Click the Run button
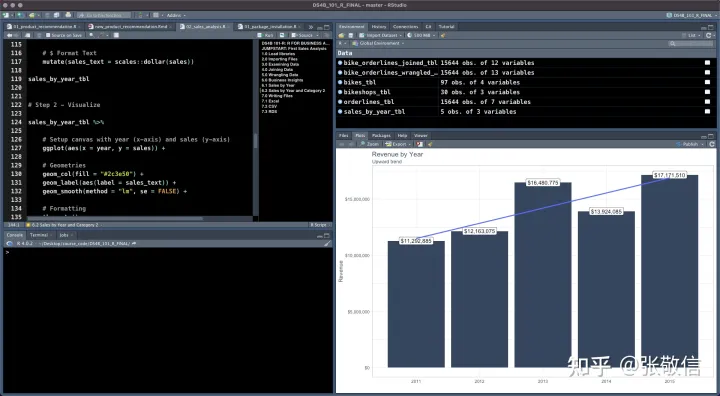 pyautogui.click(x=266, y=35)
